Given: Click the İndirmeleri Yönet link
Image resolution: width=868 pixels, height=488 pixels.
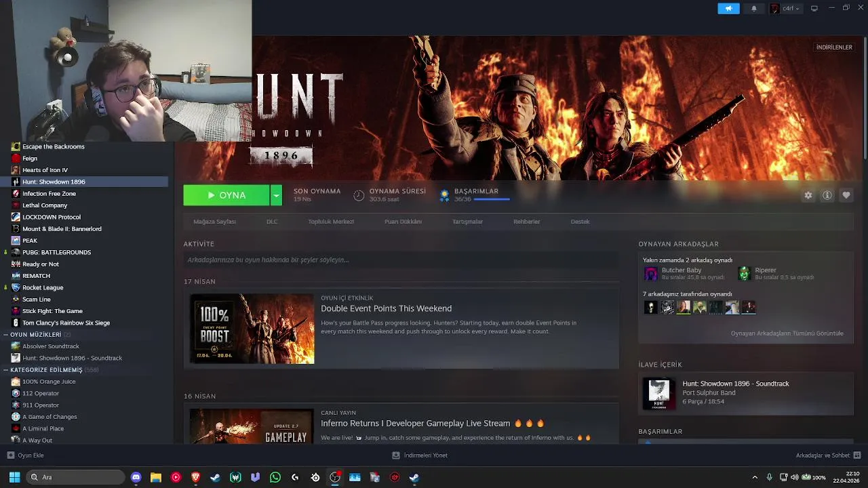Looking at the screenshot, I should [x=425, y=455].
